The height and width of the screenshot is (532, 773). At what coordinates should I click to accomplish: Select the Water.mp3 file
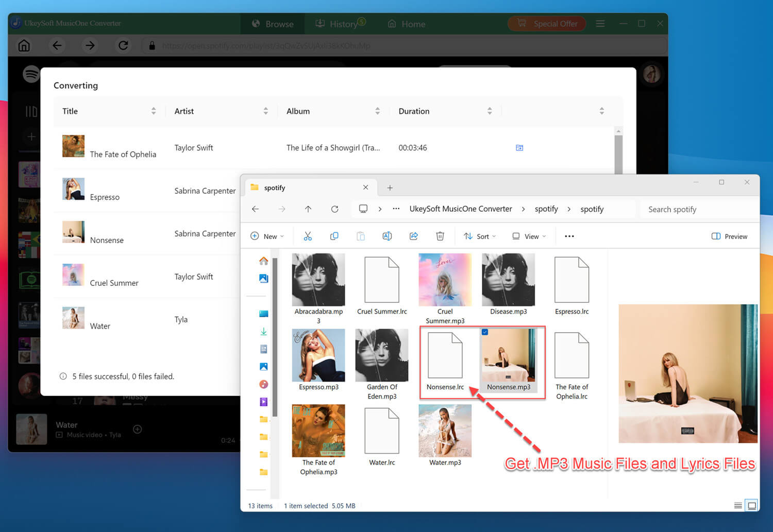(445, 435)
